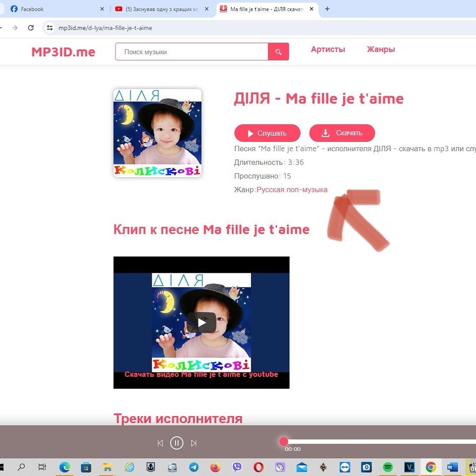The height and width of the screenshot is (476, 476).
Task: Launch Spotify from the taskbar
Action: click(388, 467)
